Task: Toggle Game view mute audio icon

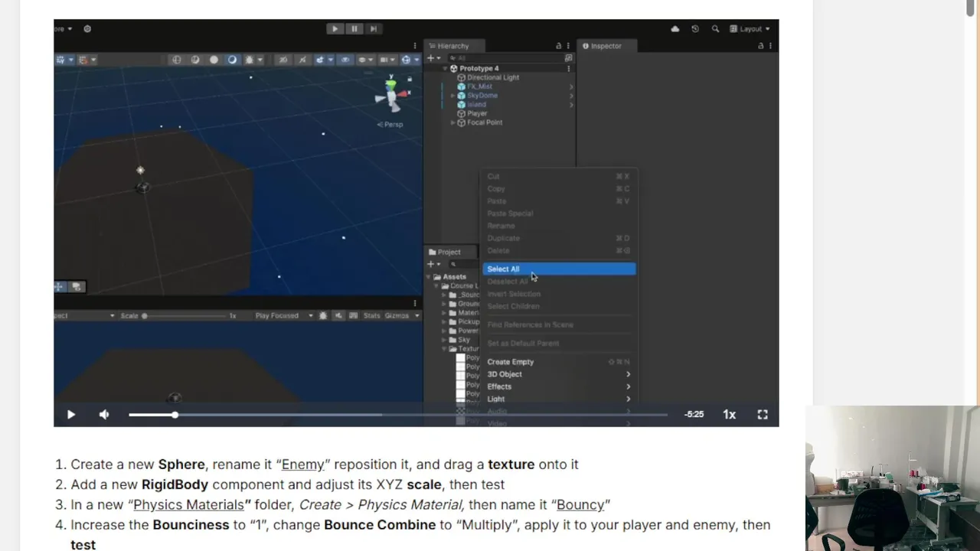Action: click(x=338, y=315)
